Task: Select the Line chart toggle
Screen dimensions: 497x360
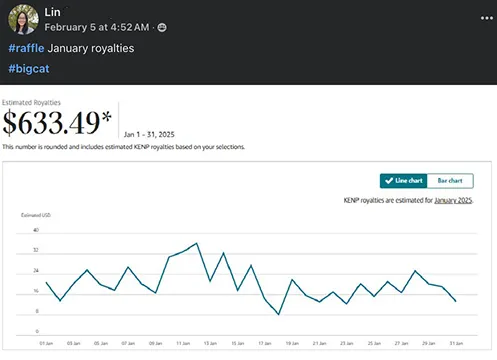Action: pyautogui.click(x=403, y=181)
